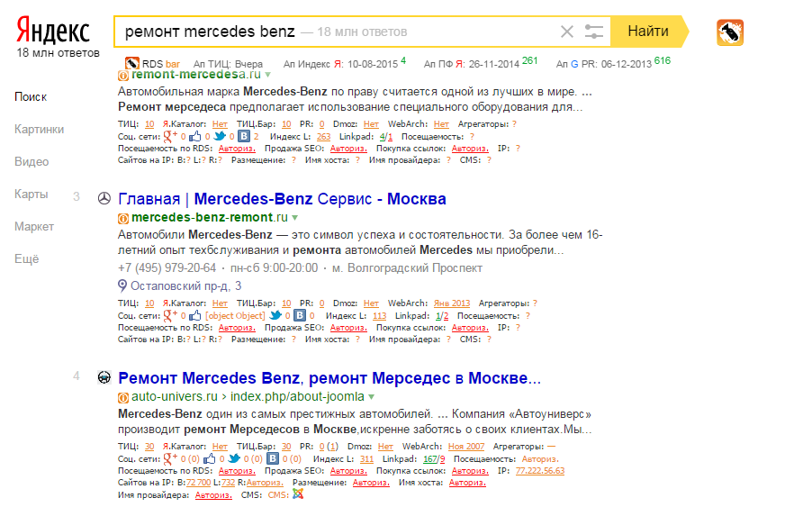Expand the dropdown arrow after mercedes-benz-remont.ru
The height and width of the screenshot is (507, 812).
tap(294, 218)
